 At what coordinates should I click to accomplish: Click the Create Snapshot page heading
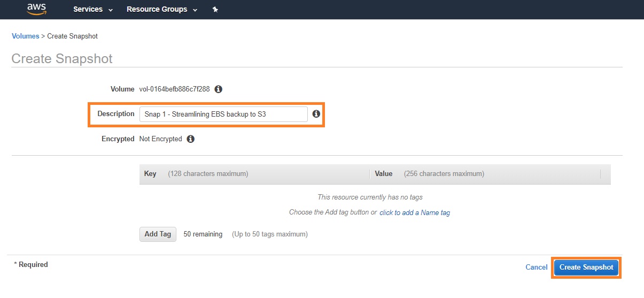(x=62, y=59)
